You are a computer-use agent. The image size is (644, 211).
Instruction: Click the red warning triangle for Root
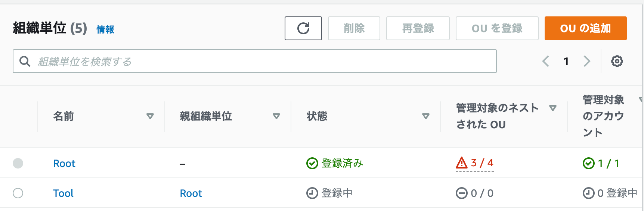[462, 163]
